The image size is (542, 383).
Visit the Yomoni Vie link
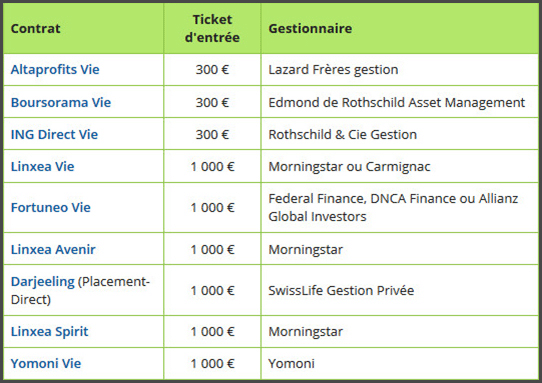click(46, 364)
